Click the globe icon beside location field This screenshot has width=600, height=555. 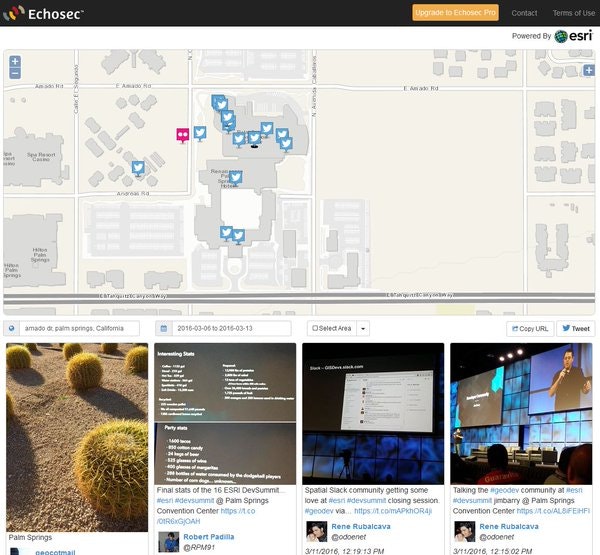[11, 328]
